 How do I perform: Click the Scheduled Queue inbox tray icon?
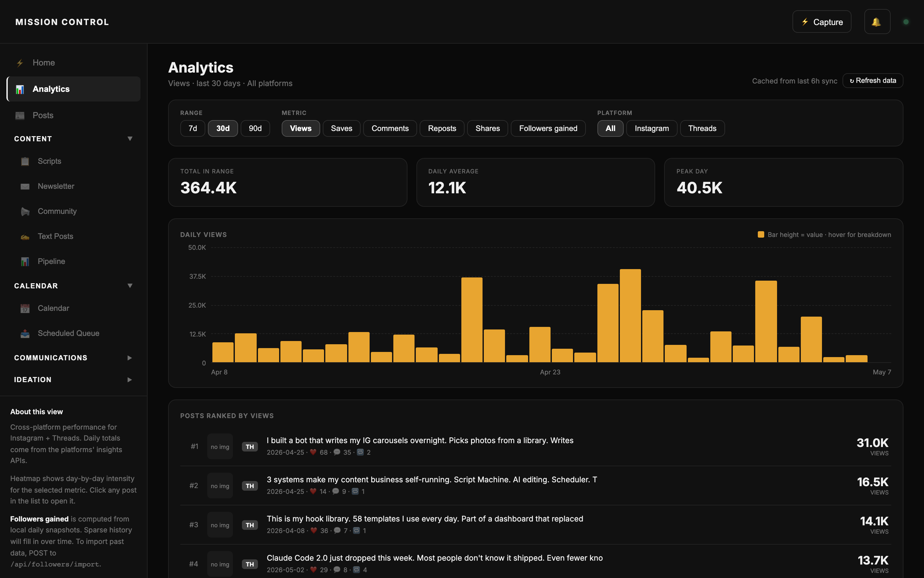pos(25,333)
